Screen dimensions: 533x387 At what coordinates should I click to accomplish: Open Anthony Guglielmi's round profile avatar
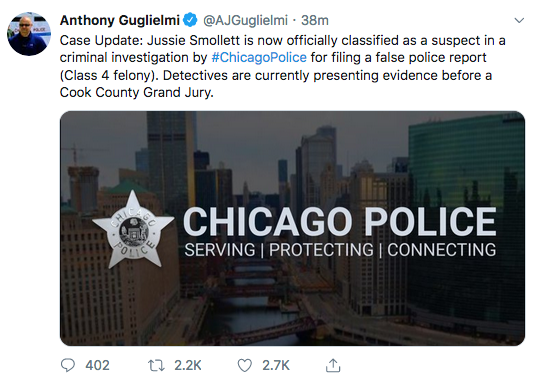click(x=29, y=34)
